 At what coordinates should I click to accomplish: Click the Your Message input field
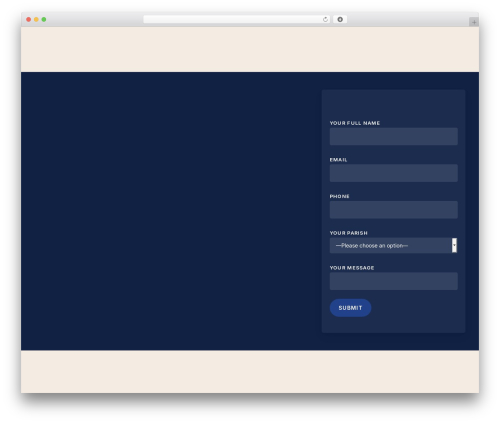(x=394, y=281)
